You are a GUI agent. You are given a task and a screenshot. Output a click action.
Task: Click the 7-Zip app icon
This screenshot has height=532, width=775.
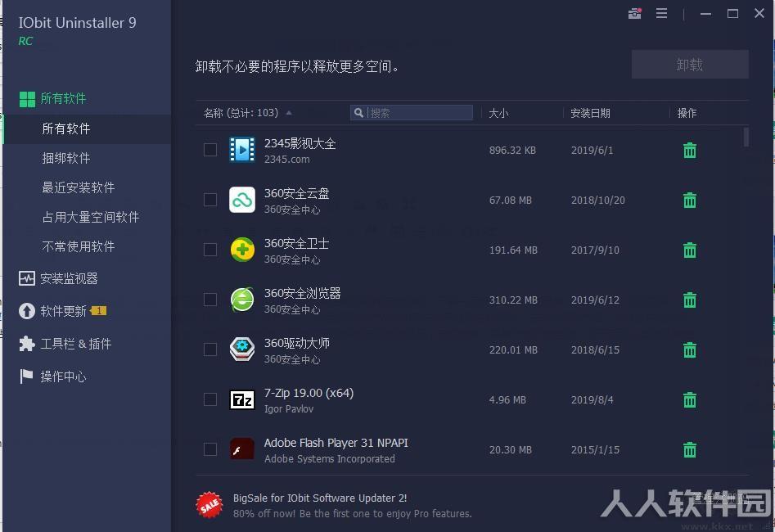point(242,399)
